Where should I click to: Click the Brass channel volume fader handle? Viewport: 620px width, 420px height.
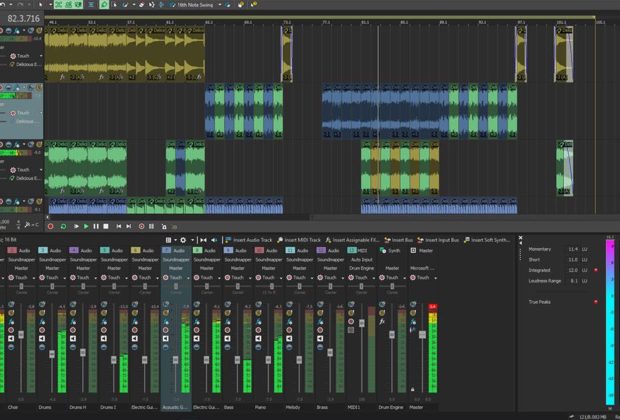coord(330,352)
